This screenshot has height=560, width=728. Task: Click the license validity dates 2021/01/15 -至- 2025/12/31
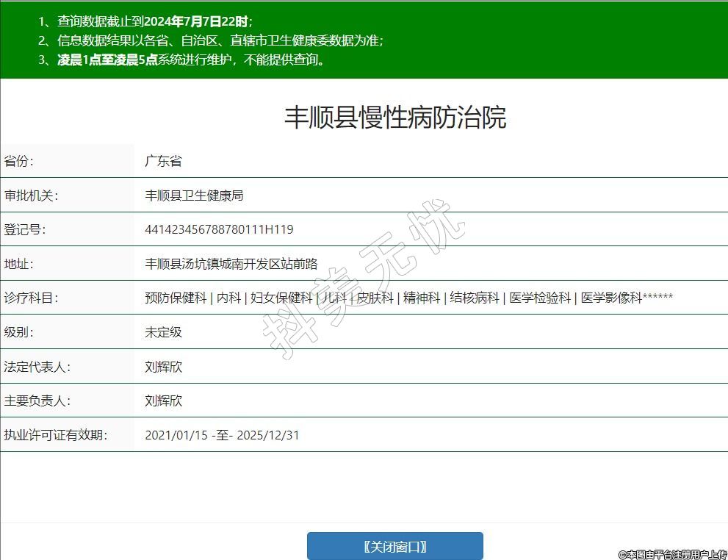point(222,435)
